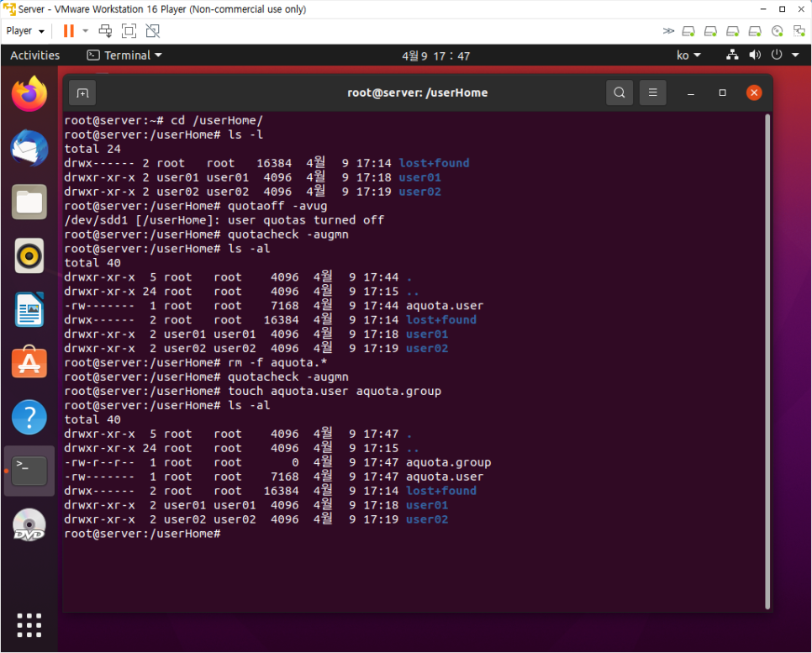
Task: Show Applications grid at dock bottom
Action: pos(29,625)
